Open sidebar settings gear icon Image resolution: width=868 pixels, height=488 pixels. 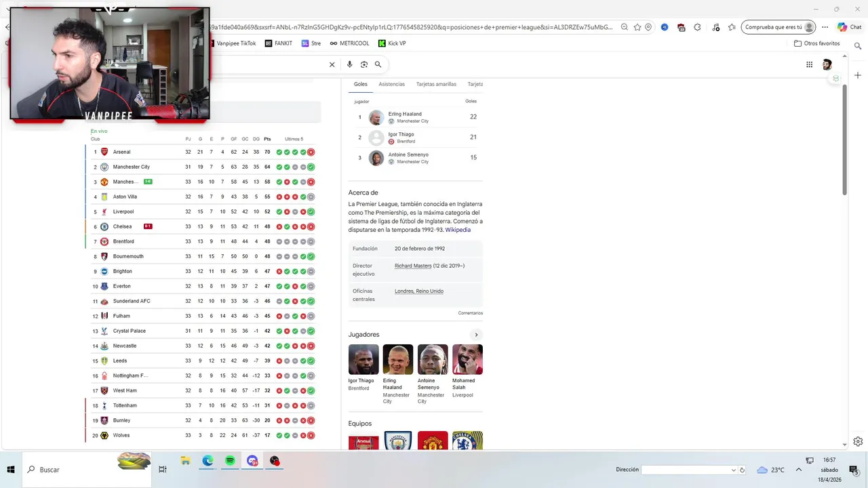(x=858, y=441)
